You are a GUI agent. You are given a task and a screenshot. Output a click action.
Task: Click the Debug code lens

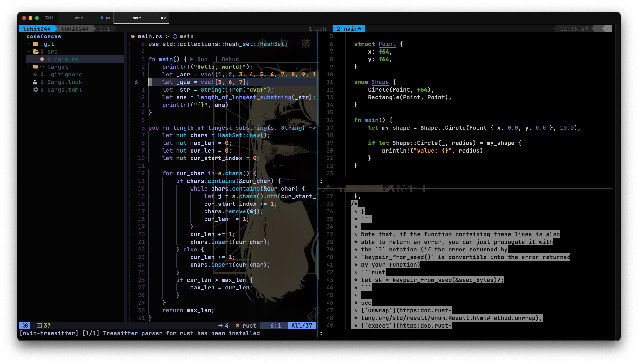[230, 59]
